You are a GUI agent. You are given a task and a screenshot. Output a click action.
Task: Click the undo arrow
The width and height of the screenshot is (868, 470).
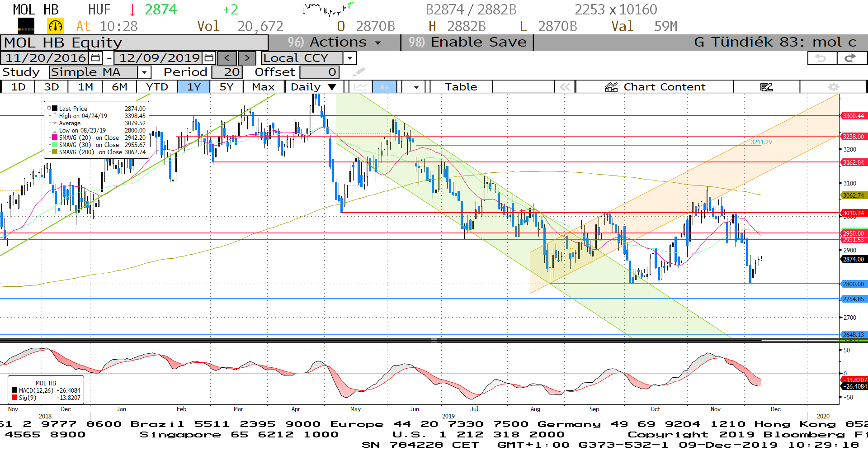click(821, 58)
